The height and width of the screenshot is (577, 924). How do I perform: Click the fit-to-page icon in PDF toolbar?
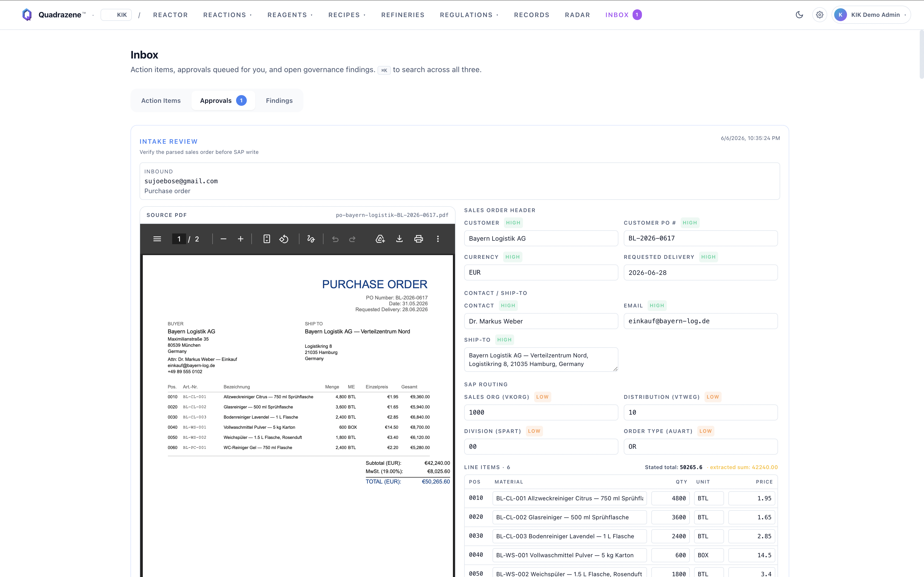tap(267, 239)
